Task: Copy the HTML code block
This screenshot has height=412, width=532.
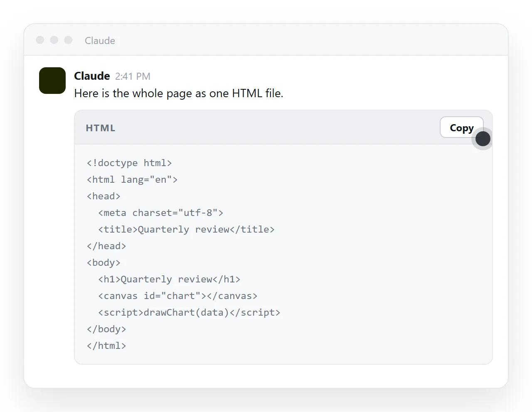Action: (461, 128)
